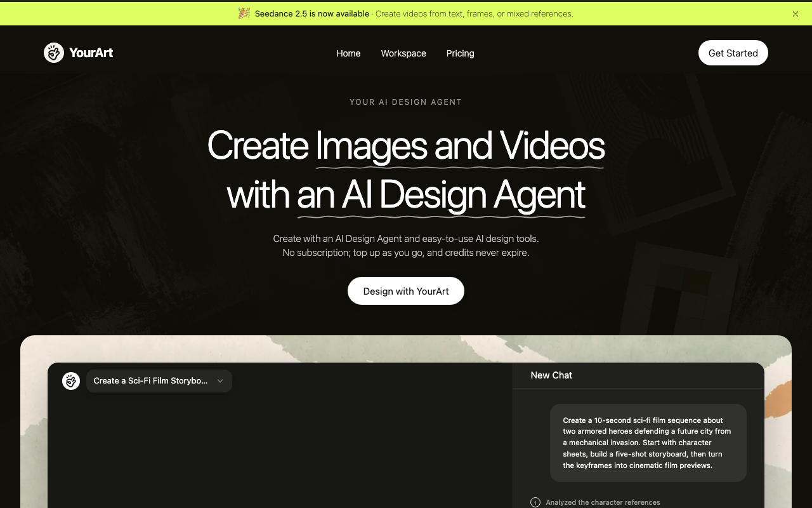Click the round YourArt icon in canvas panel
The height and width of the screenshot is (508, 812).
tap(71, 381)
